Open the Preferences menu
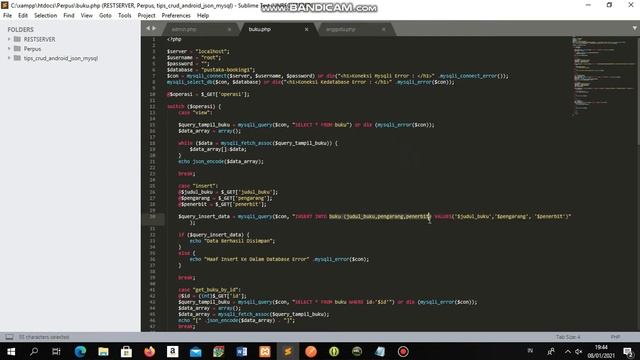Screen dimensions: 640x360 [176, 16]
